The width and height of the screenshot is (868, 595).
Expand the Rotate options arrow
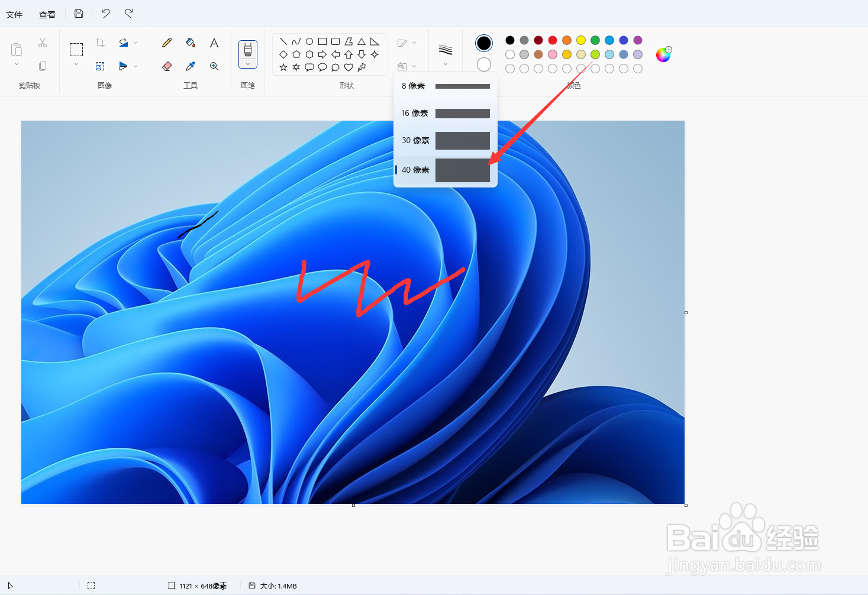point(135,43)
